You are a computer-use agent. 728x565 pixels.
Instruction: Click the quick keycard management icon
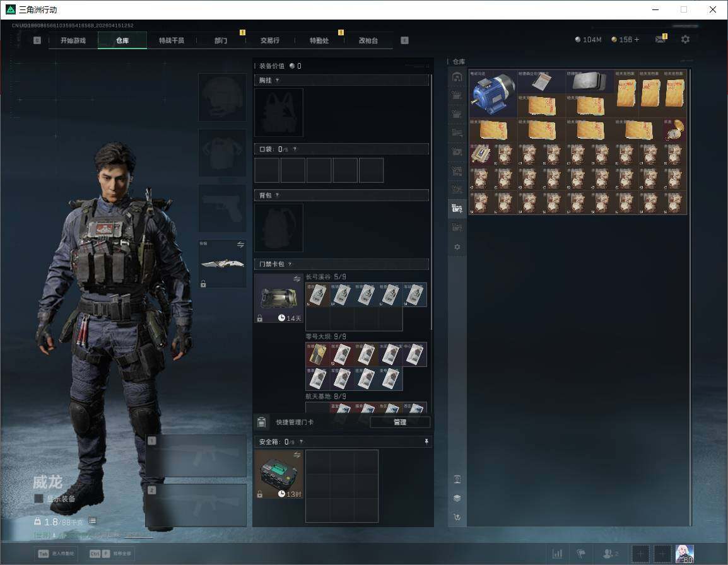(x=261, y=422)
